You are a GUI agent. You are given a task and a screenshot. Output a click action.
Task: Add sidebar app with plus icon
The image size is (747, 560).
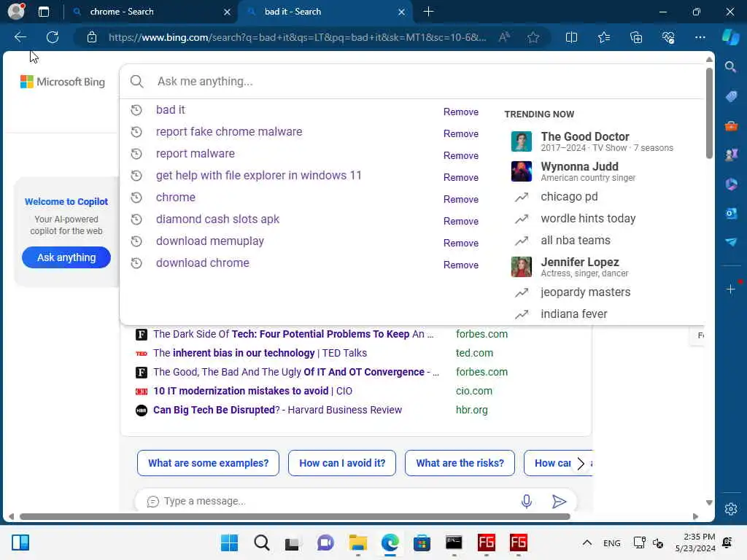click(730, 289)
